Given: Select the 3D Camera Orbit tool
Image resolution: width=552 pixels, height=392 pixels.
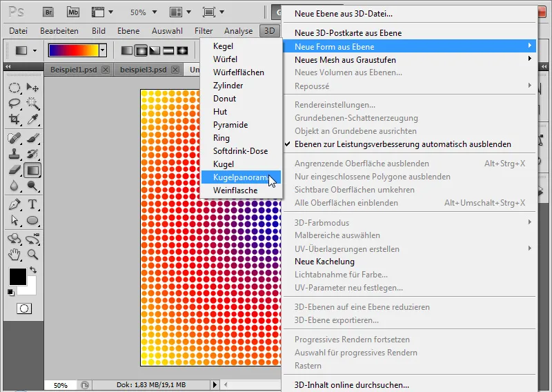Looking at the screenshot, I should 32,239.
